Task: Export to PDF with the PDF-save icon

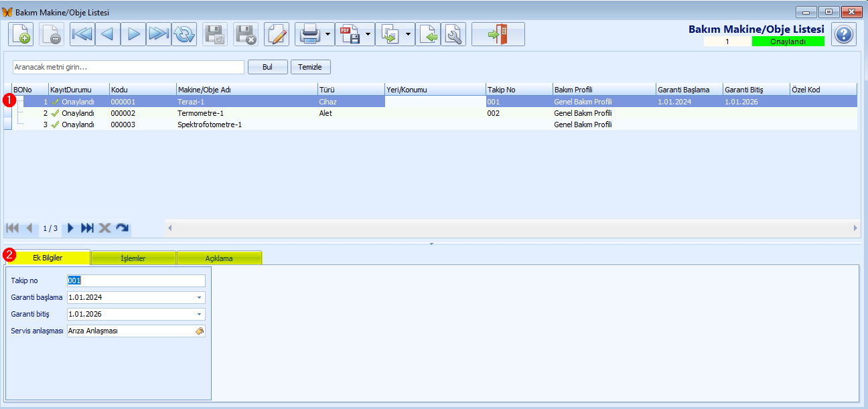Action: pyautogui.click(x=350, y=34)
